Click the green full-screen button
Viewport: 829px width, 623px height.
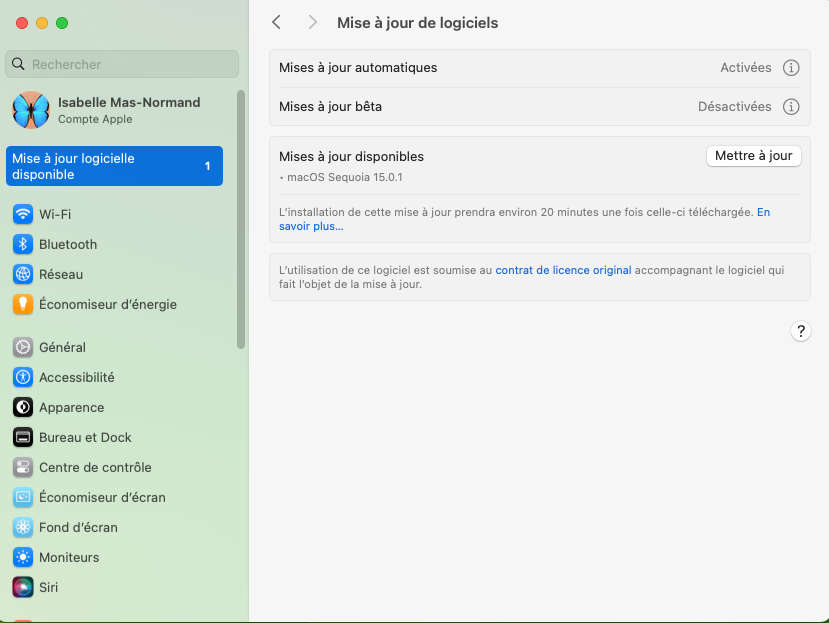pyautogui.click(x=62, y=23)
